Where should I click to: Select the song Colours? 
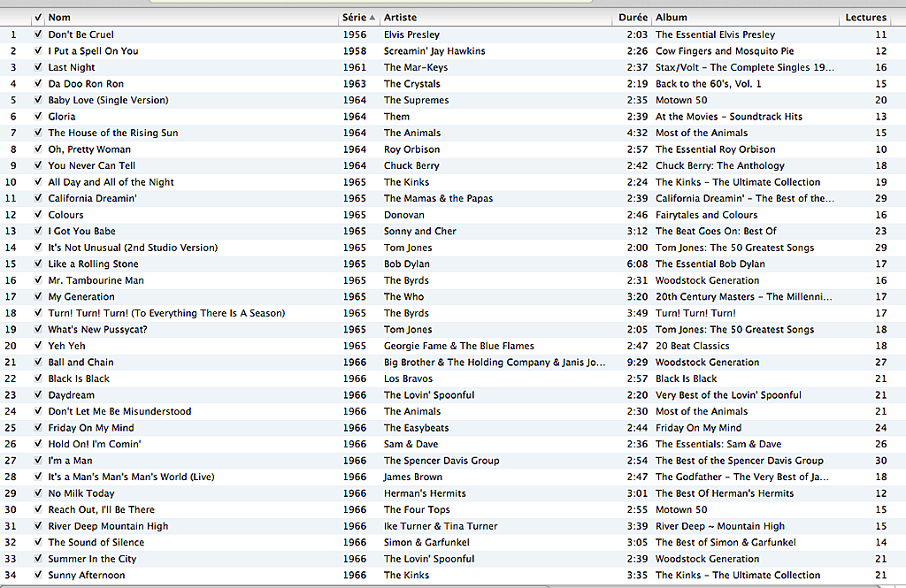pos(65,214)
